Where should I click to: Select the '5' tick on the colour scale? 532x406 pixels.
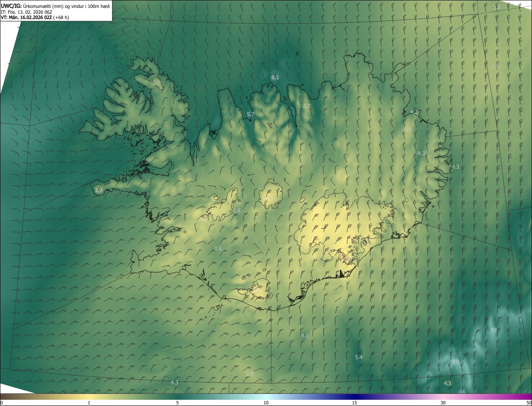(x=177, y=403)
